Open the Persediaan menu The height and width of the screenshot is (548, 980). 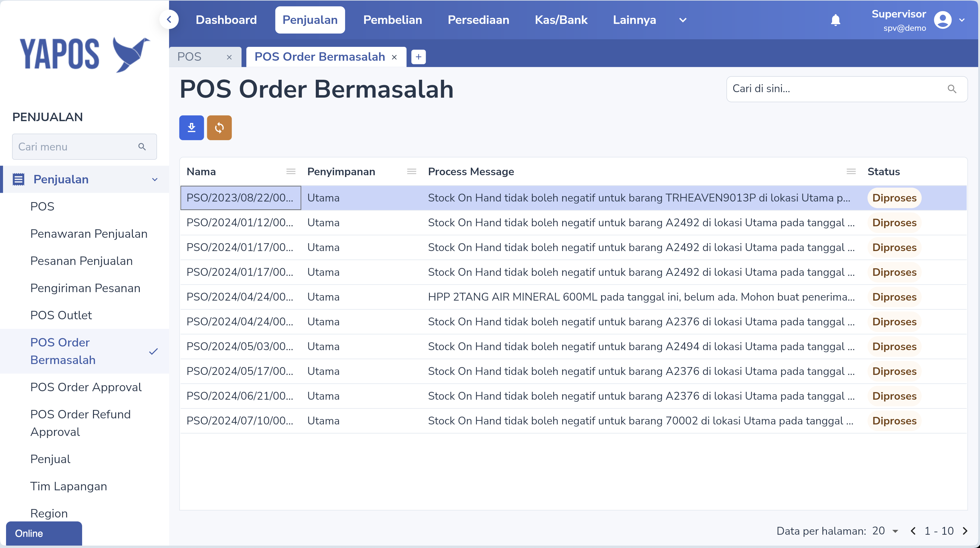coord(478,20)
